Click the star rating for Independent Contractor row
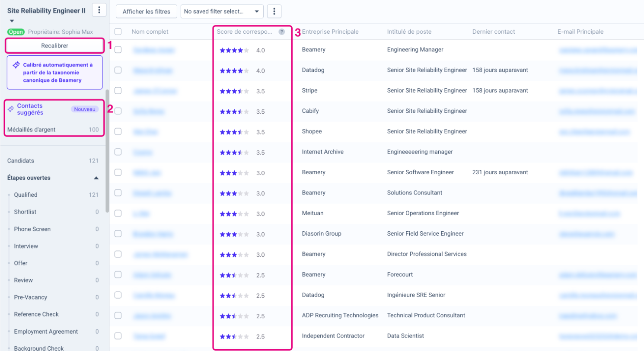This screenshot has width=644, height=351. coord(234,336)
